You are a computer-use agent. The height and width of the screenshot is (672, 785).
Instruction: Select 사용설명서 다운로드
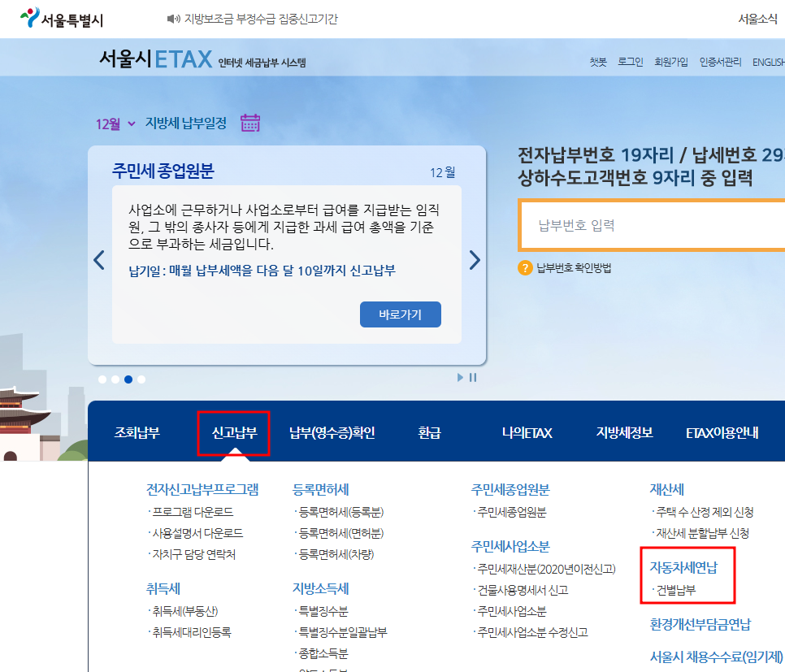pyautogui.click(x=197, y=533)
